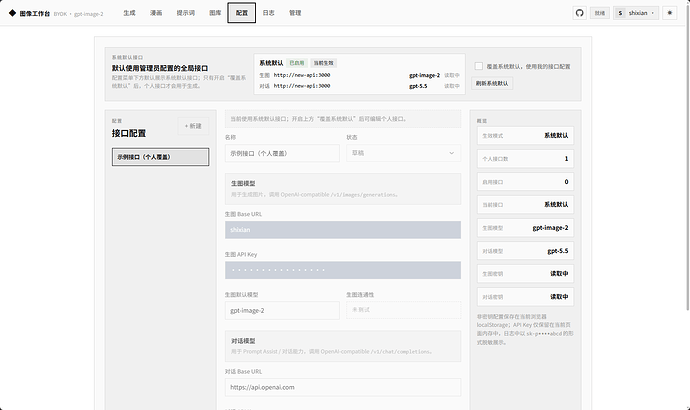Image resolution: width=690 pixels, height=410 pixels.
Task: Click the 生效模式 系统默认 overview row
Action: pos(525,135)
